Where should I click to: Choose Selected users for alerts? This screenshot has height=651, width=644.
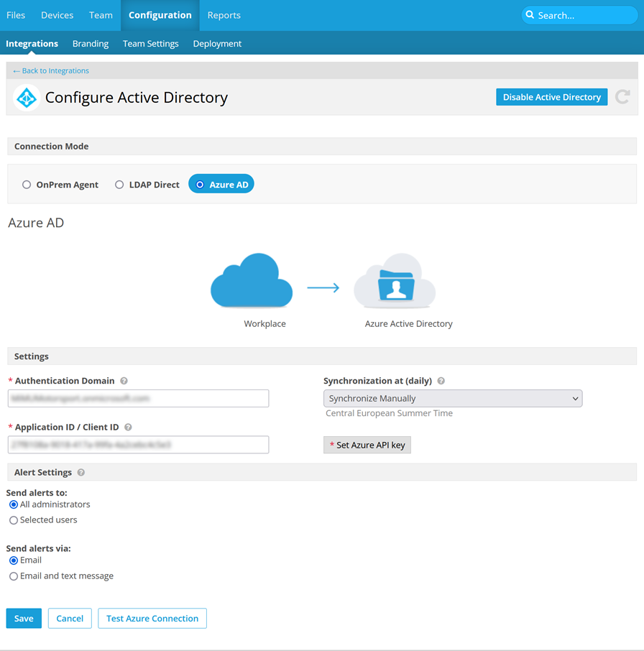click(14, 520)
